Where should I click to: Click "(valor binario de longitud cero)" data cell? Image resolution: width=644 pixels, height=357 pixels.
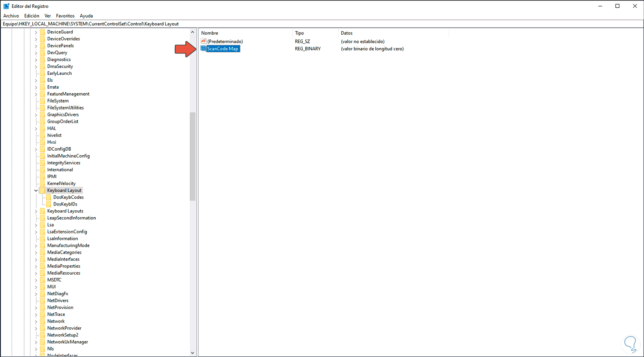click(372, 49)
